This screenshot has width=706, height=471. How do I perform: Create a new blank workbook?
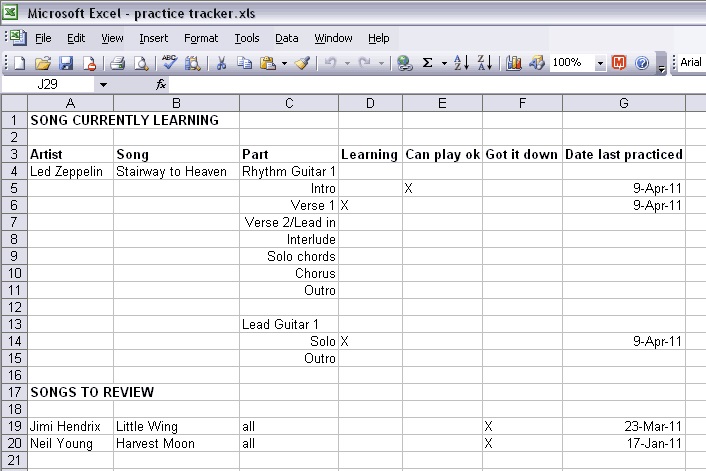pyautogui.click(x=19, y=63)
